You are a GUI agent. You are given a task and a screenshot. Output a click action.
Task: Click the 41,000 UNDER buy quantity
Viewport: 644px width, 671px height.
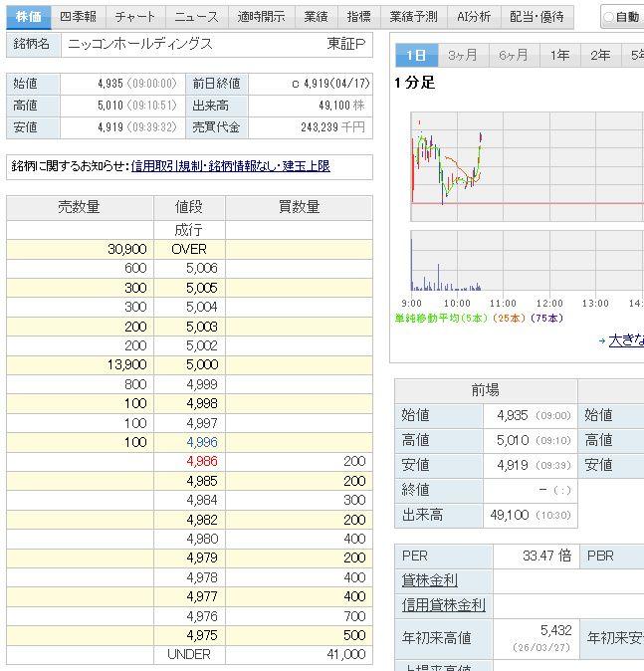point(346,654)
